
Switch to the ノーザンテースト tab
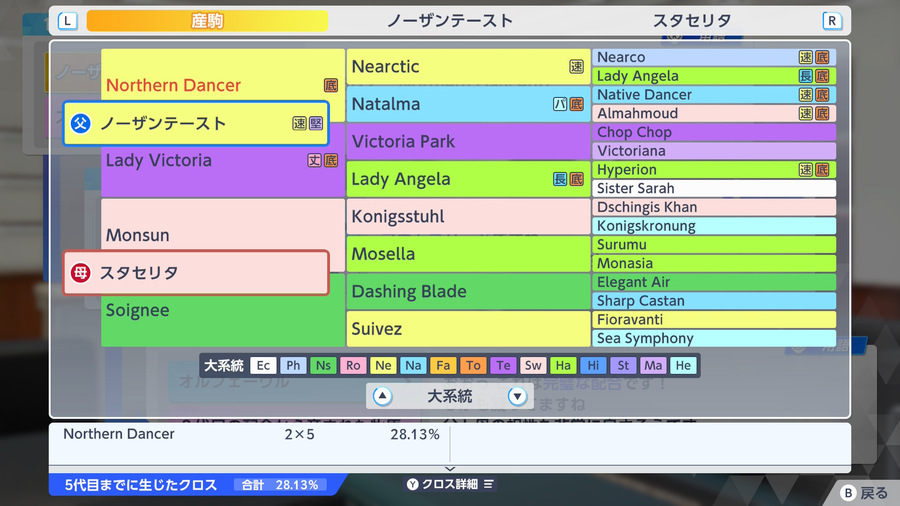click(449, 21)
